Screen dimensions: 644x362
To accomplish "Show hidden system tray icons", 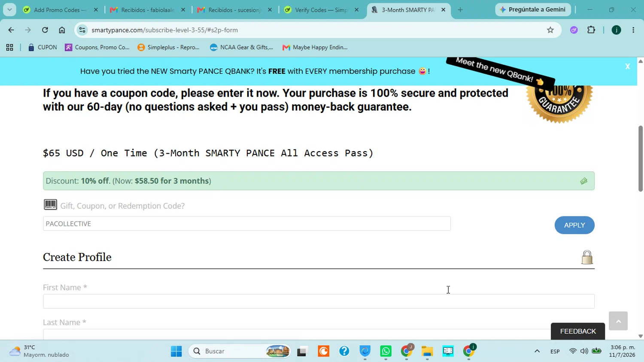I will [537, 351].
